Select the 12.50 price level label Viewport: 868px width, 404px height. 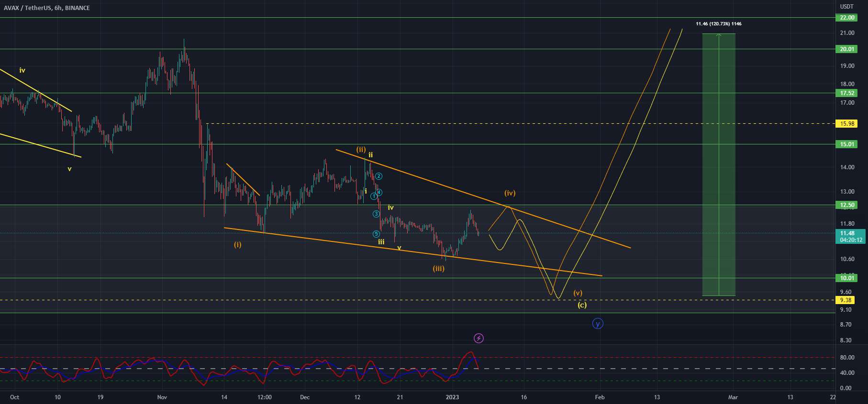coord(847,205)
